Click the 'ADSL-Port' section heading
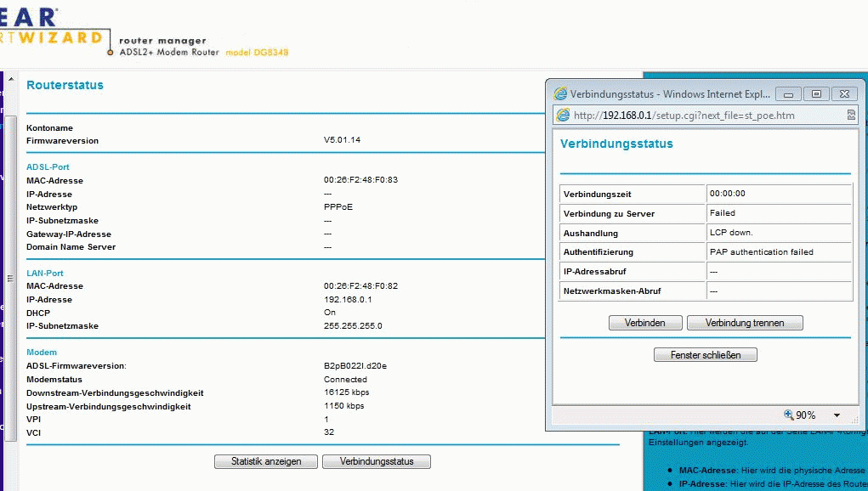This screenshot has height=491, width=868. pyautogui.click(x=48, y=167)
